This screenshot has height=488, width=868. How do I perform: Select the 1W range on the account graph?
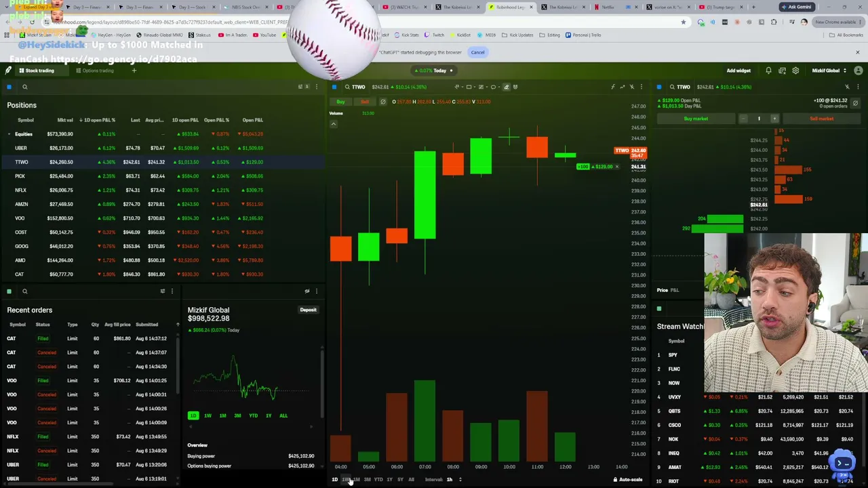pos(208,415)
